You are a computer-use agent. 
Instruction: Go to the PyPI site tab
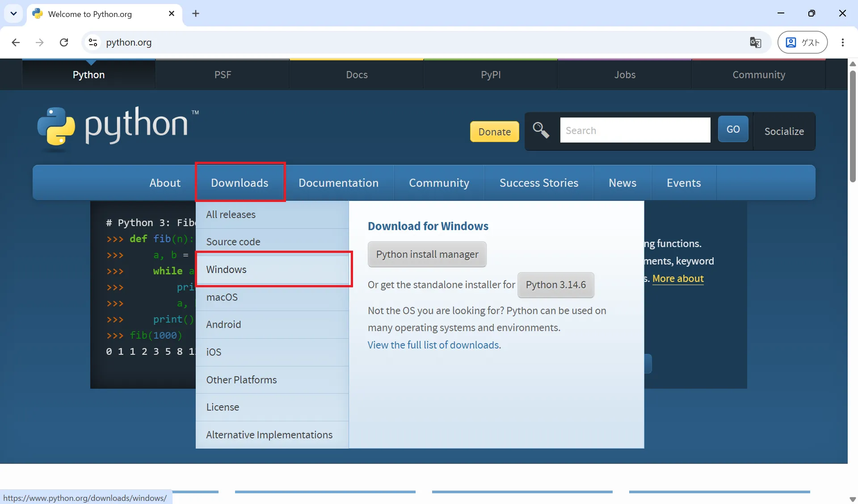[491, 75]
